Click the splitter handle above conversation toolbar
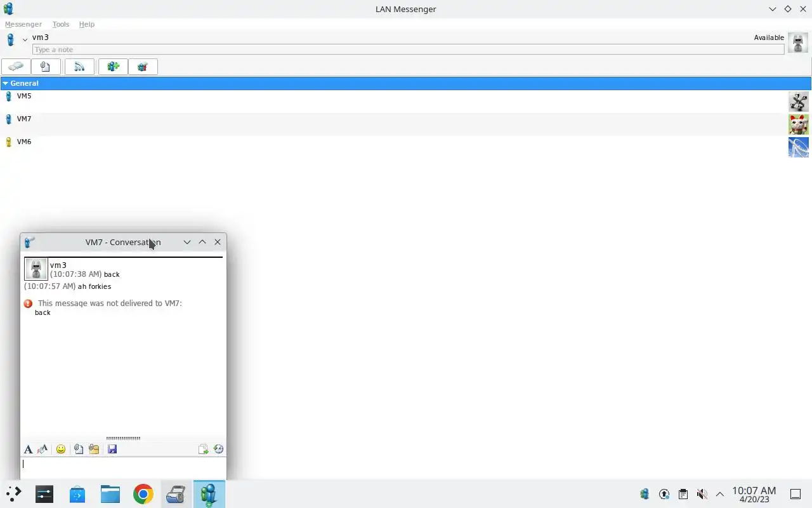This screenshot has width=812, height=508. tap(123, 438)
